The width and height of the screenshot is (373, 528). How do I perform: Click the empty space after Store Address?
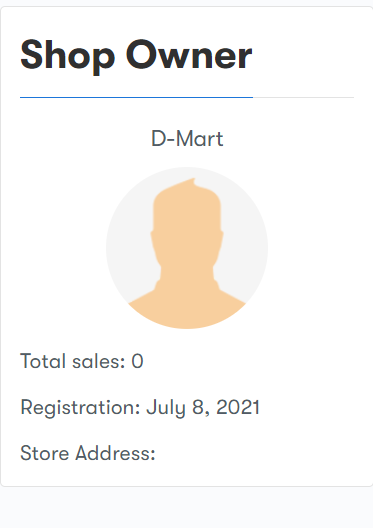[254, 453]
